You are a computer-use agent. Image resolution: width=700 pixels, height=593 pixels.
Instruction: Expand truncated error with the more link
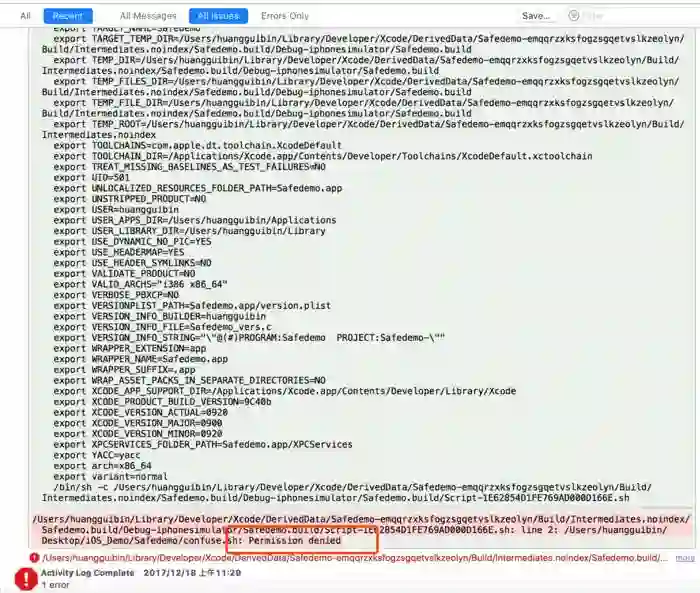[684, 558]
